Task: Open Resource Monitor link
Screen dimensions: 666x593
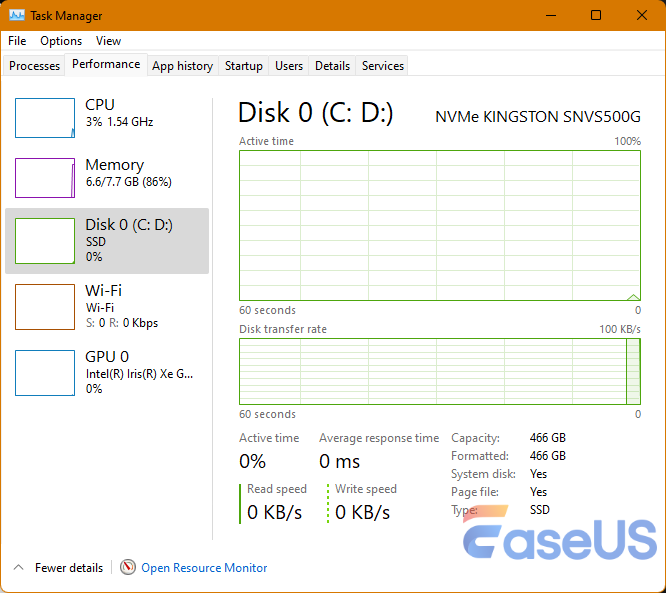Action: click(204, 568)
